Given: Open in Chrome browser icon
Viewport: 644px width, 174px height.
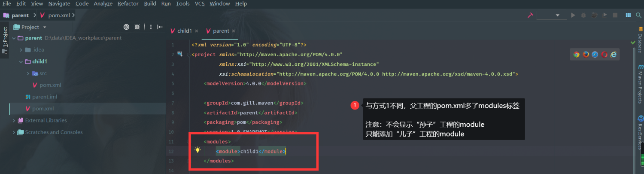Looking at the screenshot, I should [576, 54].
